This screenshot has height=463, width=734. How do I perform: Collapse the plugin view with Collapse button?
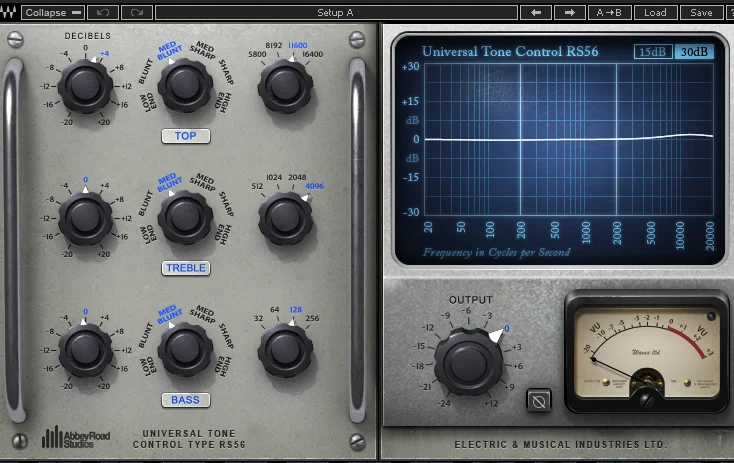[53, 13]
